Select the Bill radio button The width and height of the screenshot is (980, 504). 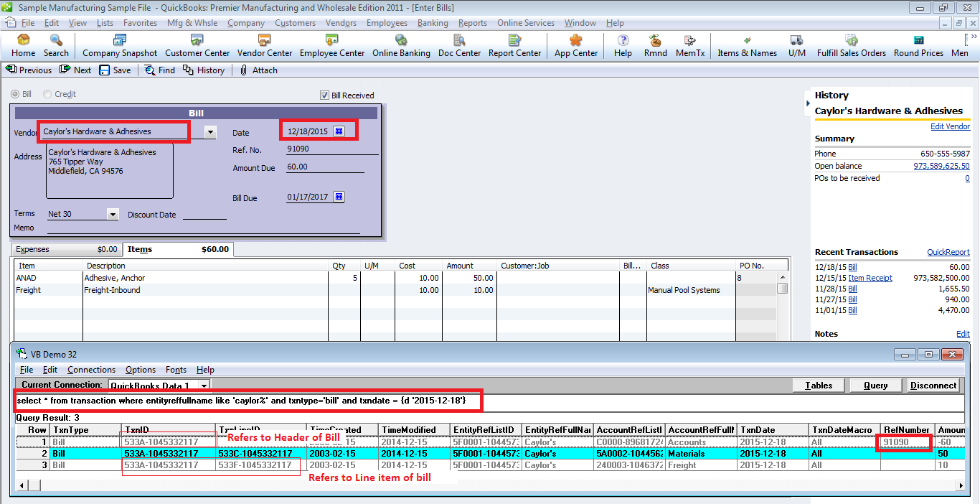(x=16, y=94)
